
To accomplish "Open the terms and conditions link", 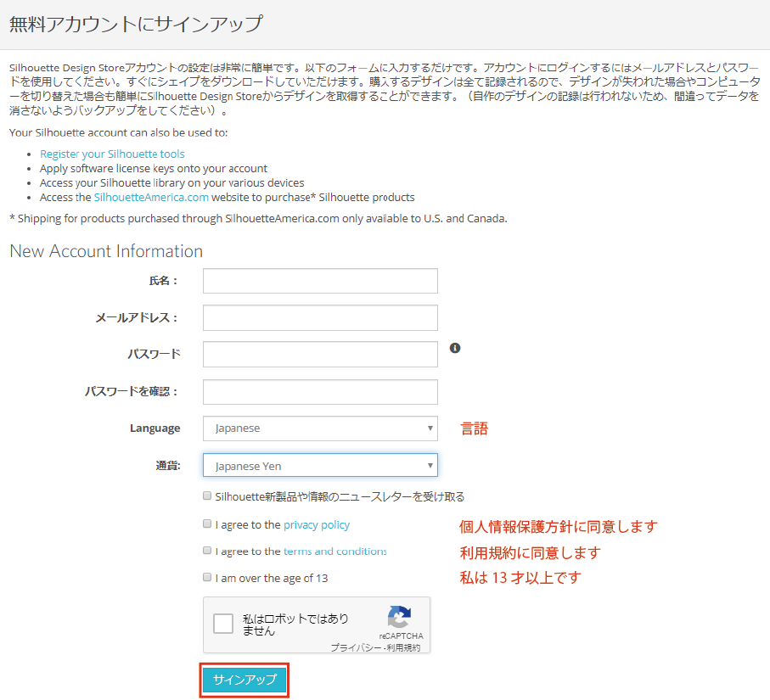I will tap(335, 552).
